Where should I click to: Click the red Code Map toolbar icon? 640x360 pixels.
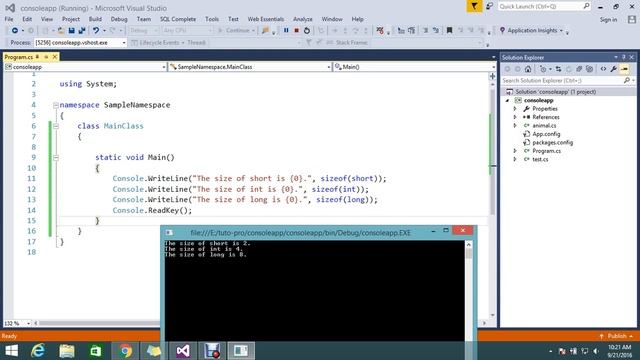pos(380,31)
